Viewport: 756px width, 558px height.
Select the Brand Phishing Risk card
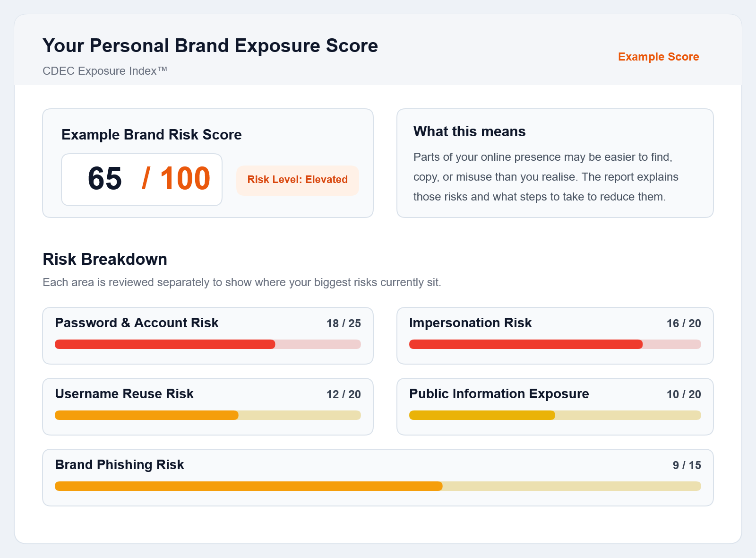(x=378, y=478)
